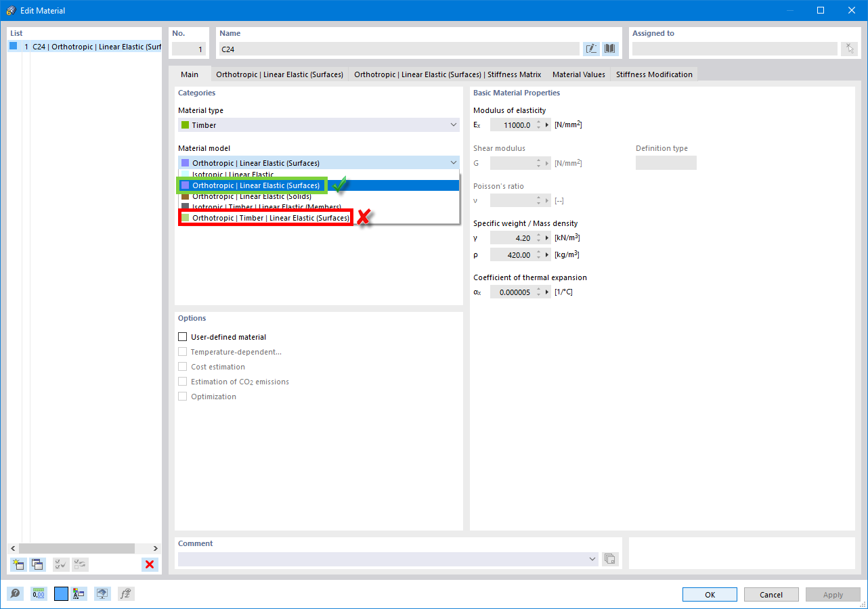Select Orthotropic | Linear Elastic (Surfaces) option
Screen dimensions: 868x609
(318, 185)
